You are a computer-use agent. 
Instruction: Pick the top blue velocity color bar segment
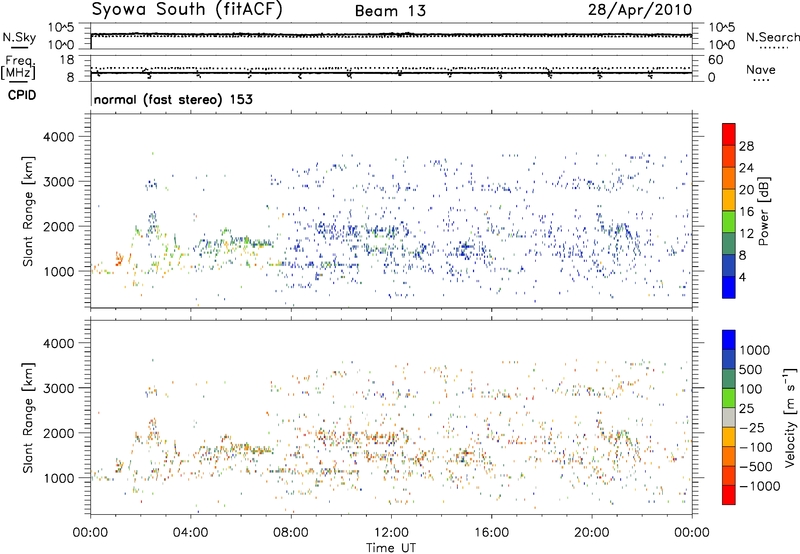pos(729,340)
